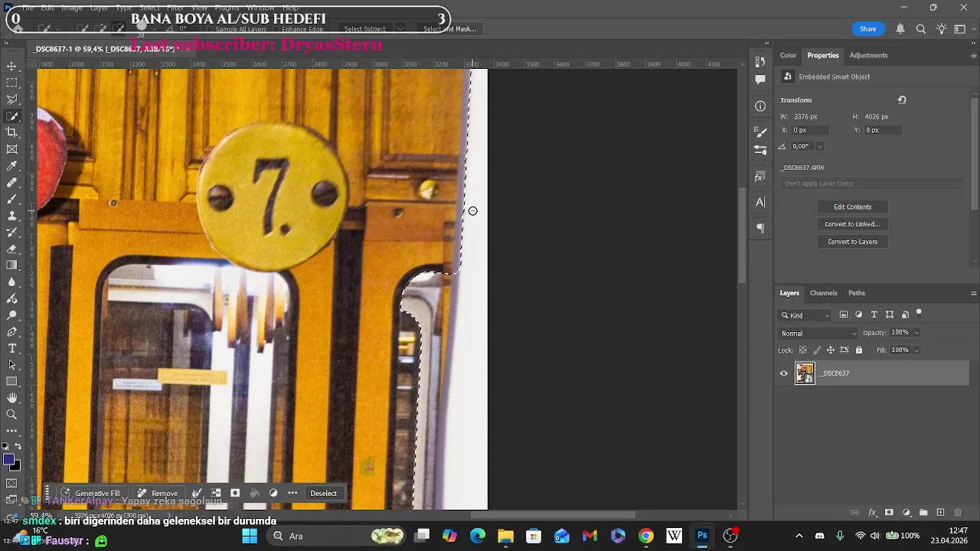This screenshot has width=980, height=551.
Task: Open the Layers panel menu
Action: point(973,293)
